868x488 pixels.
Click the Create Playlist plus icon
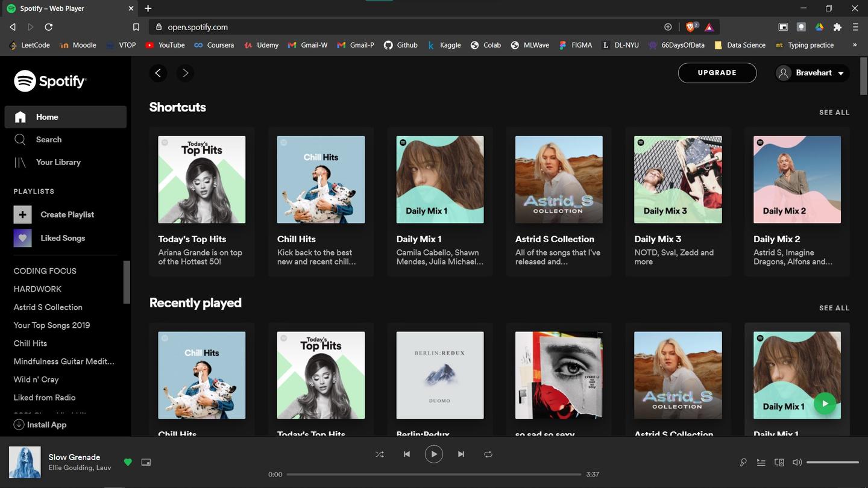[x=22, y=214]
